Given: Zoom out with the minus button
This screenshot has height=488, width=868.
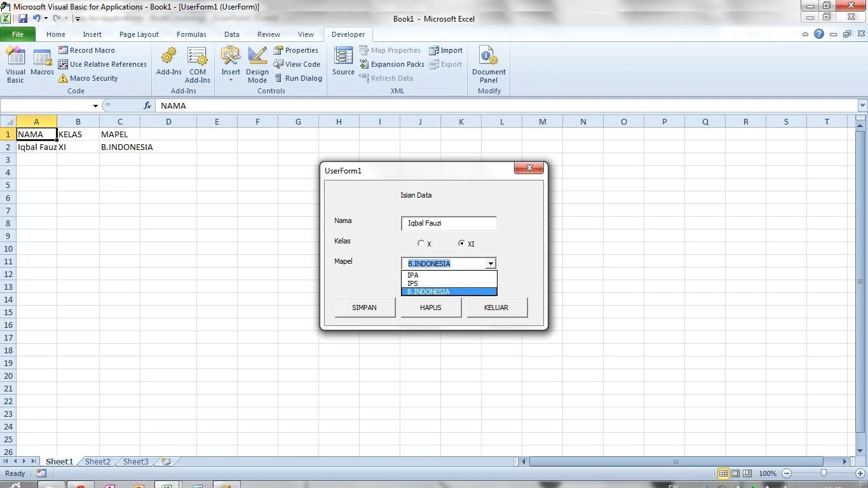Looking at the screenshot, I should [x=787, y=473].
